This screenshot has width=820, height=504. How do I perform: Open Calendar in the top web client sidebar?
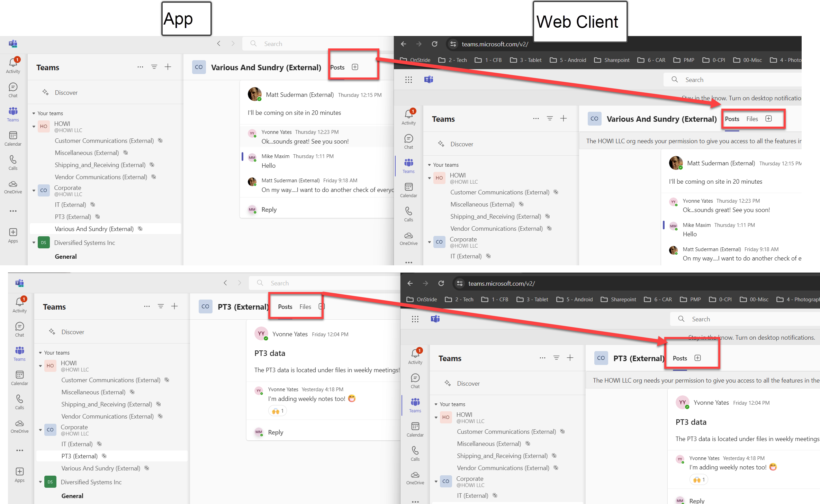point(409,190)
